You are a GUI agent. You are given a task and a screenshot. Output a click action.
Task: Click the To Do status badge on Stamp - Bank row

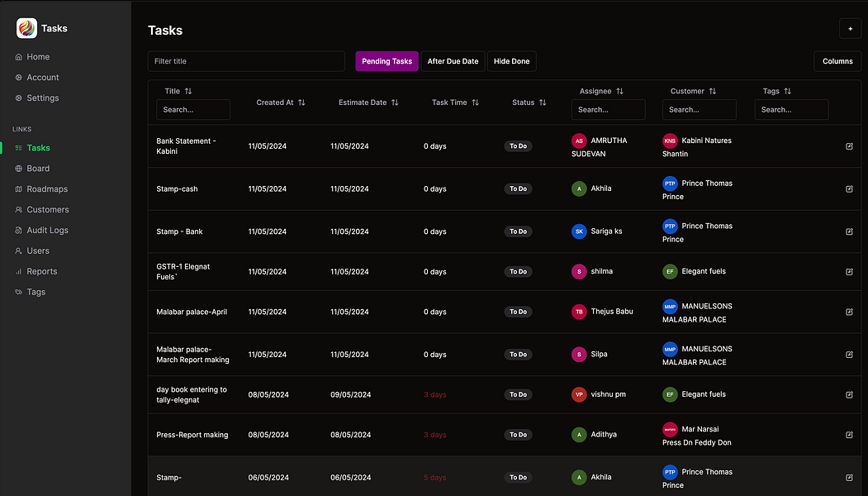[x=518, y=231]
